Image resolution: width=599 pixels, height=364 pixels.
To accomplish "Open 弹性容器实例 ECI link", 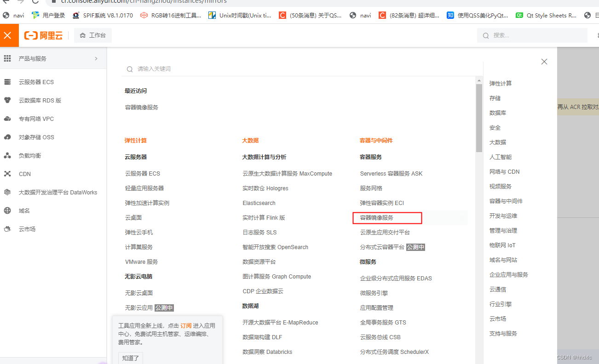I will click(382, 203).
